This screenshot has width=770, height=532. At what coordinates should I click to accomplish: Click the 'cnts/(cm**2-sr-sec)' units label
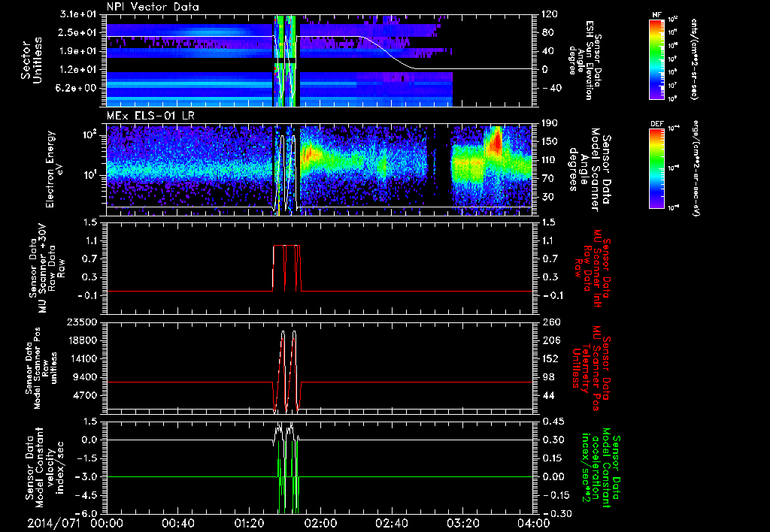pos(694,59)
